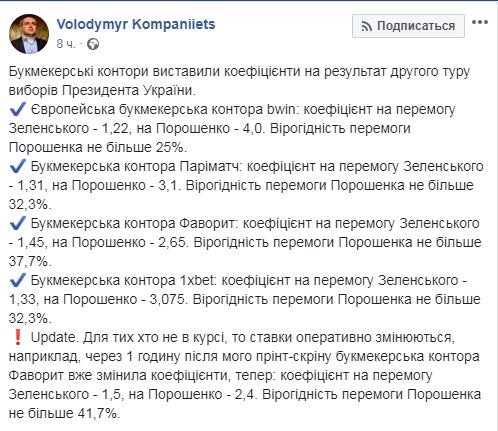Click the Volodymyr Kompaniiets name link

pyautogui.click(x=136, y=24)
